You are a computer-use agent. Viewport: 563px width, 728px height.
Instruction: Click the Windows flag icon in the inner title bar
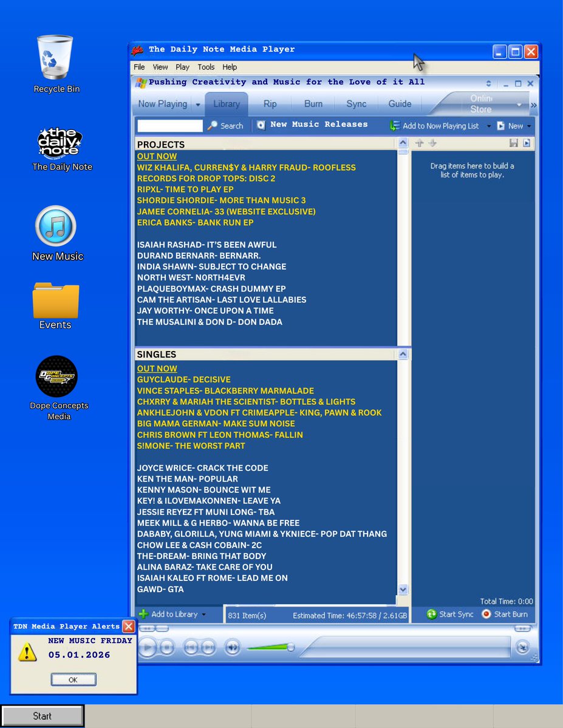pos(141,83)
